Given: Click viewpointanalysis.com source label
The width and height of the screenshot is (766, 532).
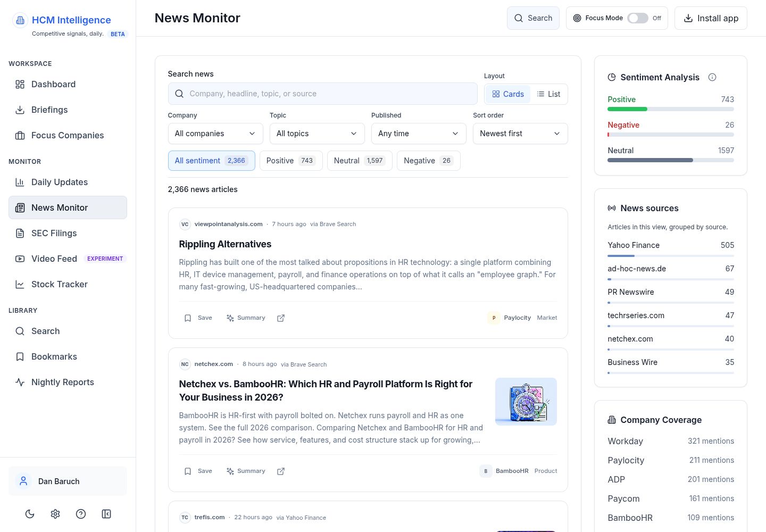Looking at the screenshot, I should (228, 224).
